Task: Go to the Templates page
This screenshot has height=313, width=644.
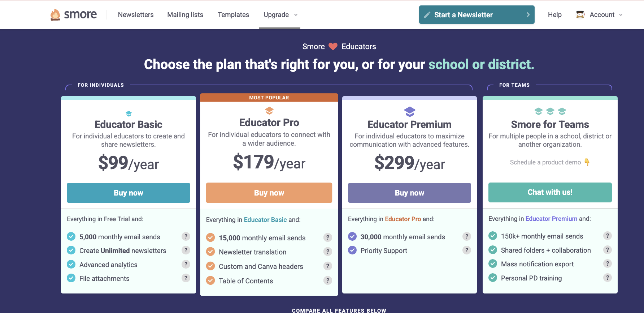Action: [x=233, y=15]
